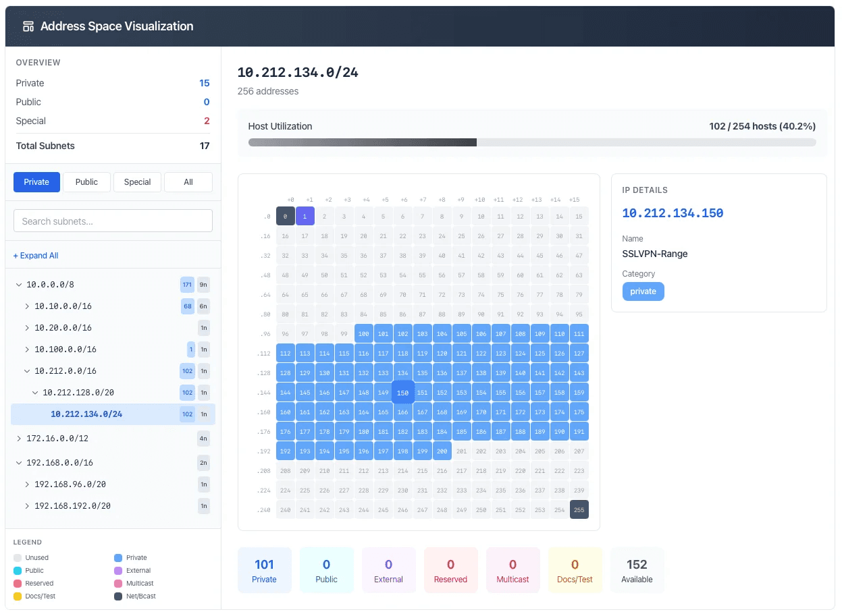This screenshot has width=842, height=616.
Task: Switch to the Special filter
Action: point(137,181)
